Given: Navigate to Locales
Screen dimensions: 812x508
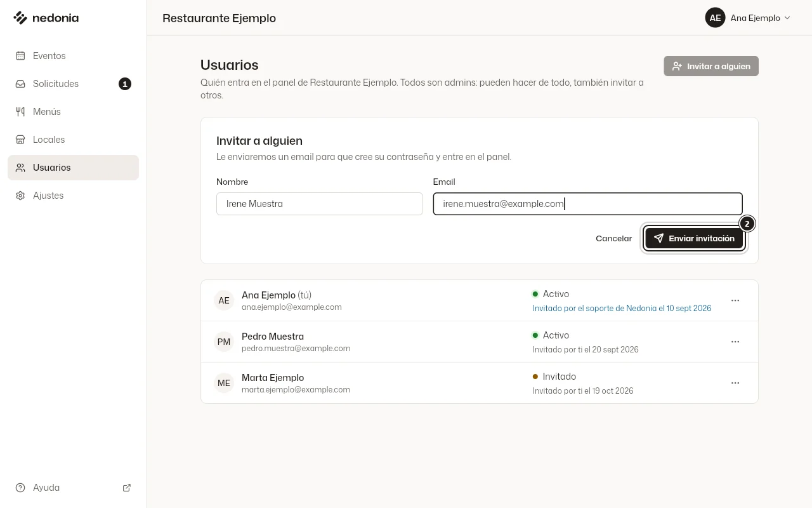Looking at the screenshot, I should (73, 140).
